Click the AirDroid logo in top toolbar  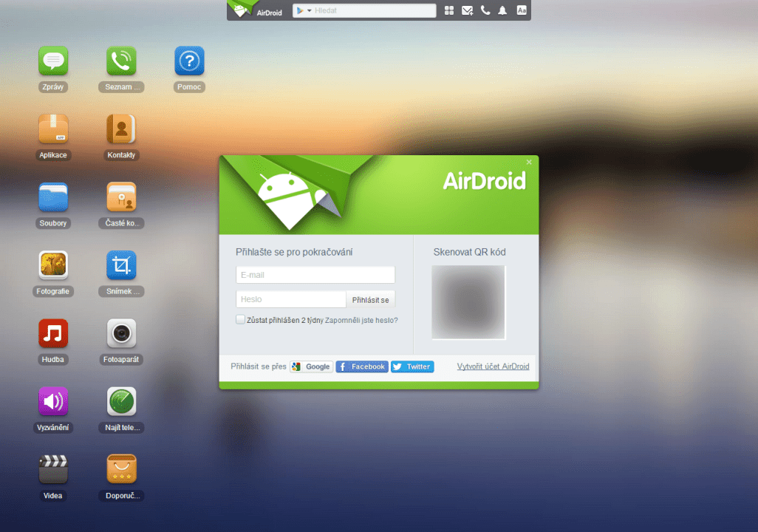point(256,10)
